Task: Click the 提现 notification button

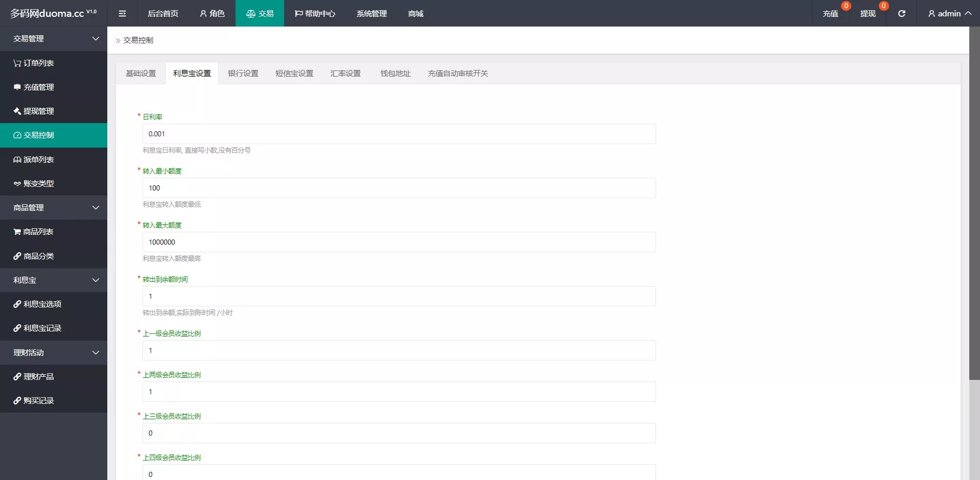Action: pos(868,14)
